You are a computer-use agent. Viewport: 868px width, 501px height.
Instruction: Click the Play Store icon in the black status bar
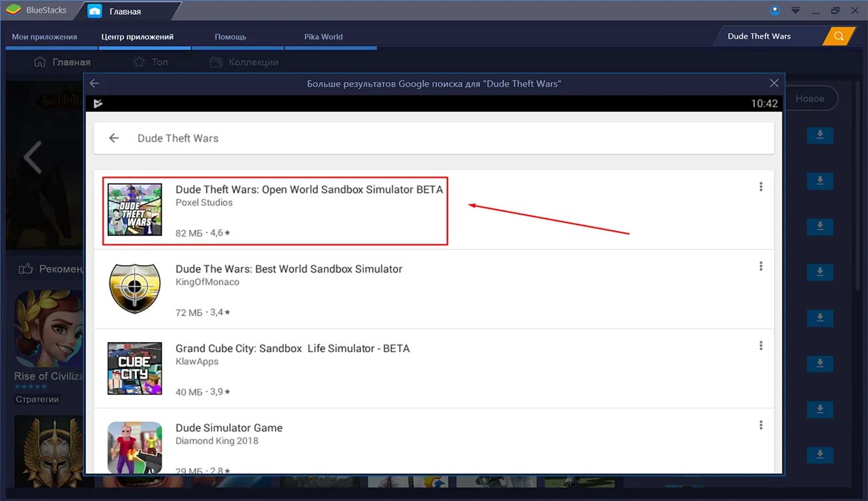coord(98,104)
